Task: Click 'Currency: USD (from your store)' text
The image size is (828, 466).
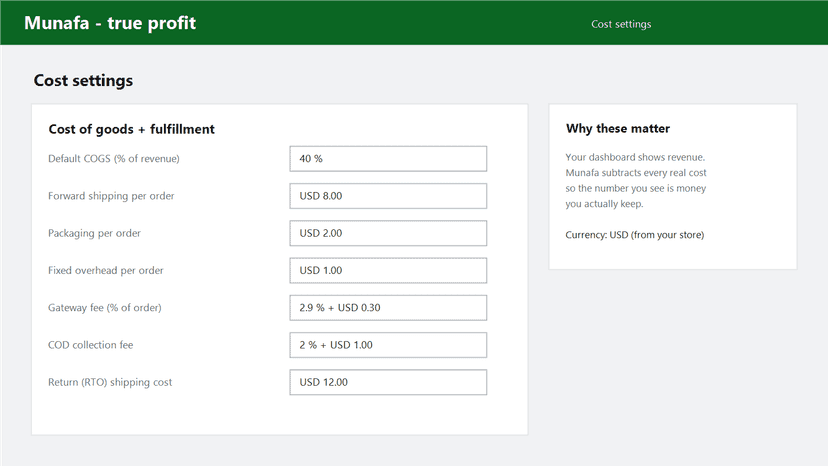Action: tap(635, 235)
